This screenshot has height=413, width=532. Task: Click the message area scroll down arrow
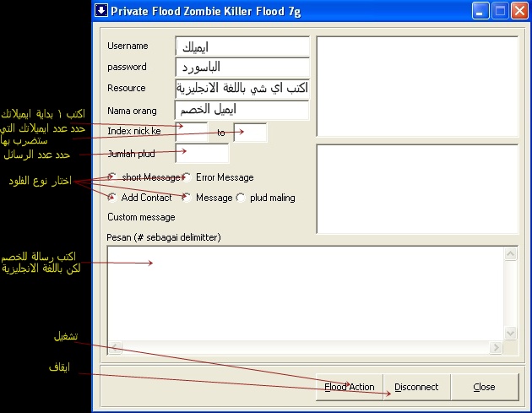click(511, 333)
